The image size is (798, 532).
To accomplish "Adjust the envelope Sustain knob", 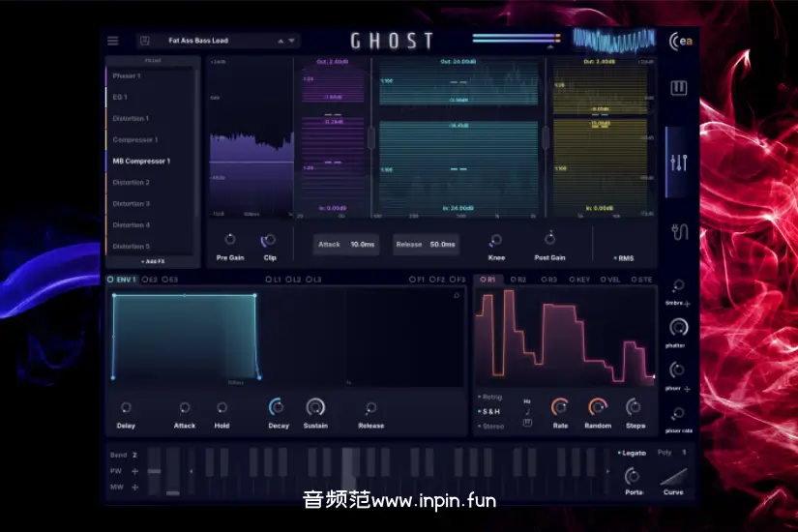I will 315,407.
